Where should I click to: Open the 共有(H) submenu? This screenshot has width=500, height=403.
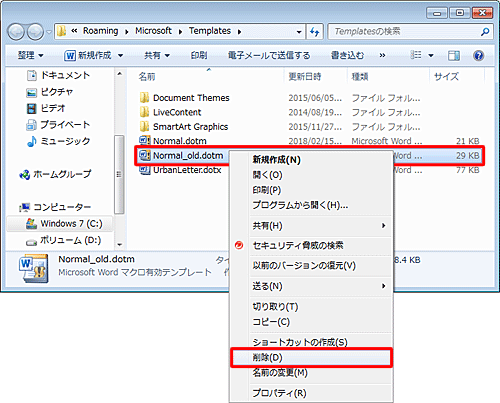[x=310, y=226]
